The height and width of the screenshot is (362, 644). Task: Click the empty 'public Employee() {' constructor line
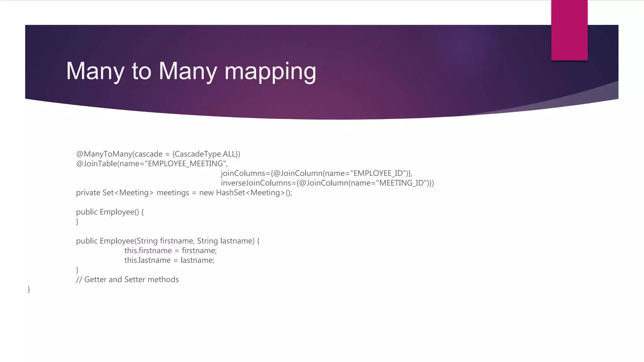(110, 212)
